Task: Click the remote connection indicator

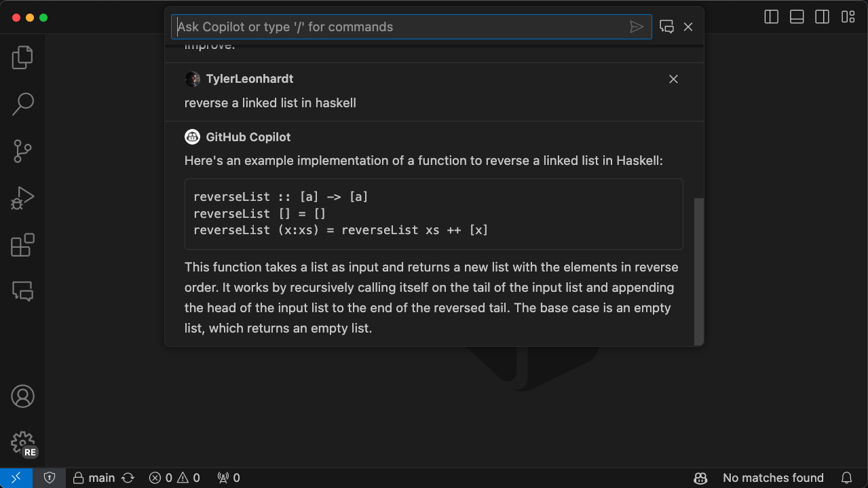Action: [15, 478]
